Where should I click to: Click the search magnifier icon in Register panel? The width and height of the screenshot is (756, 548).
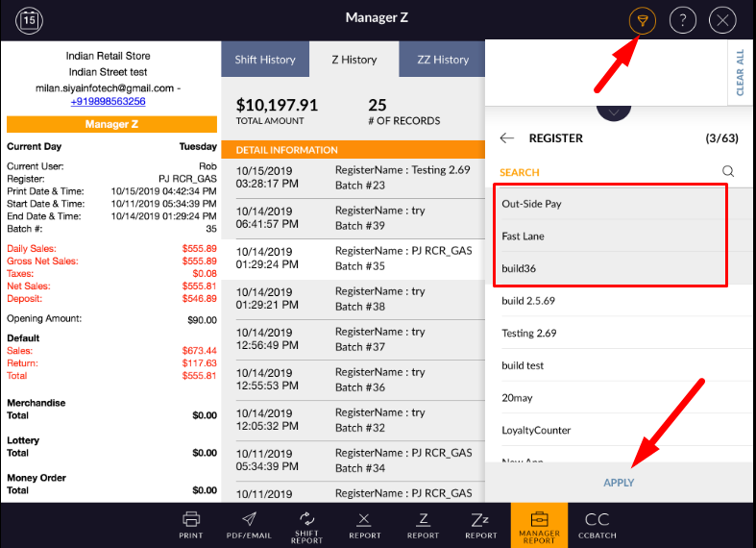pyautogui.click(x=728, y=172)
